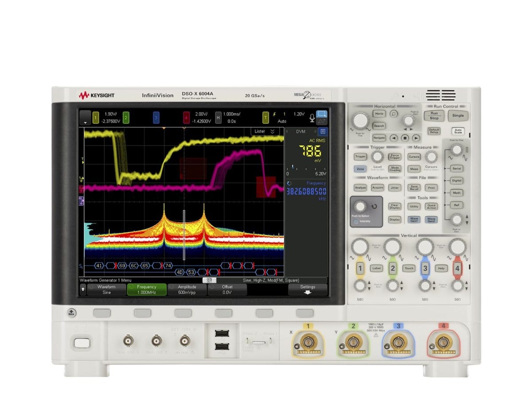This screenshot has height=399, width=532.
Task: Tap the Force Trigger key
Action: tap(395, 156)
